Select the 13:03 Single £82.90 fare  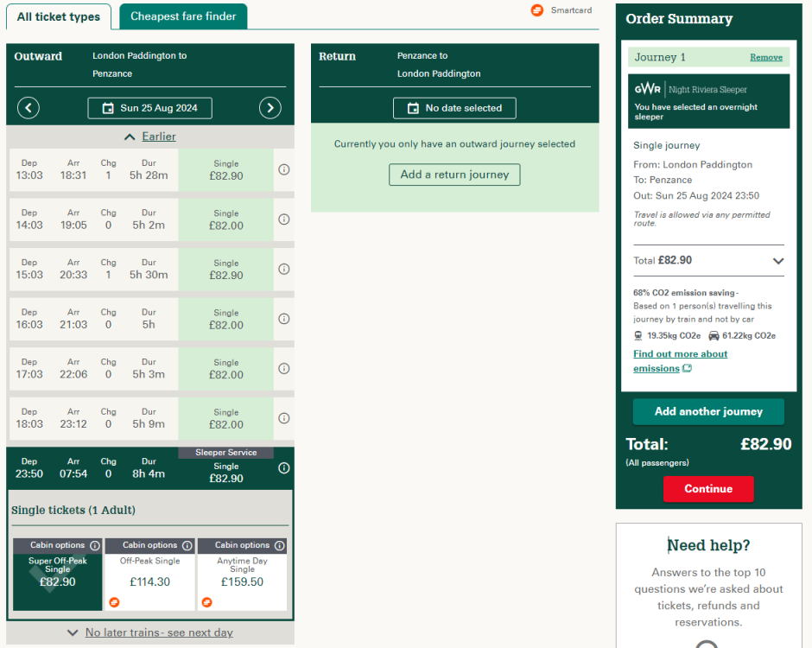point(225,170)
